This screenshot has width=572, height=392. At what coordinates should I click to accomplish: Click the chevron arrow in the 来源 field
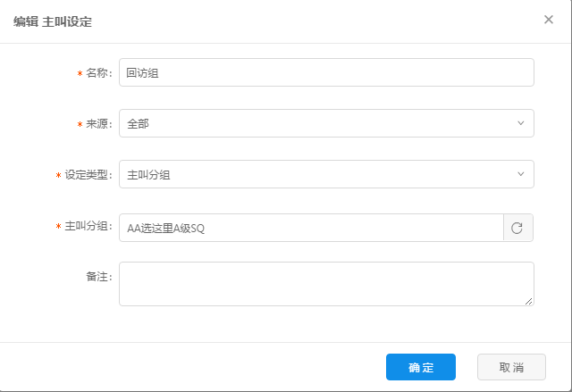tap(520, 123)
